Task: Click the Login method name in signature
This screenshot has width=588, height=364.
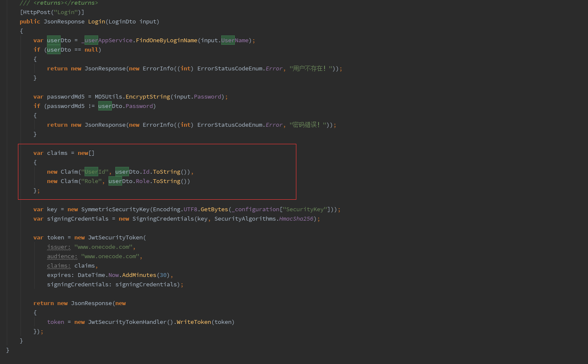Action: coord(97,21)
